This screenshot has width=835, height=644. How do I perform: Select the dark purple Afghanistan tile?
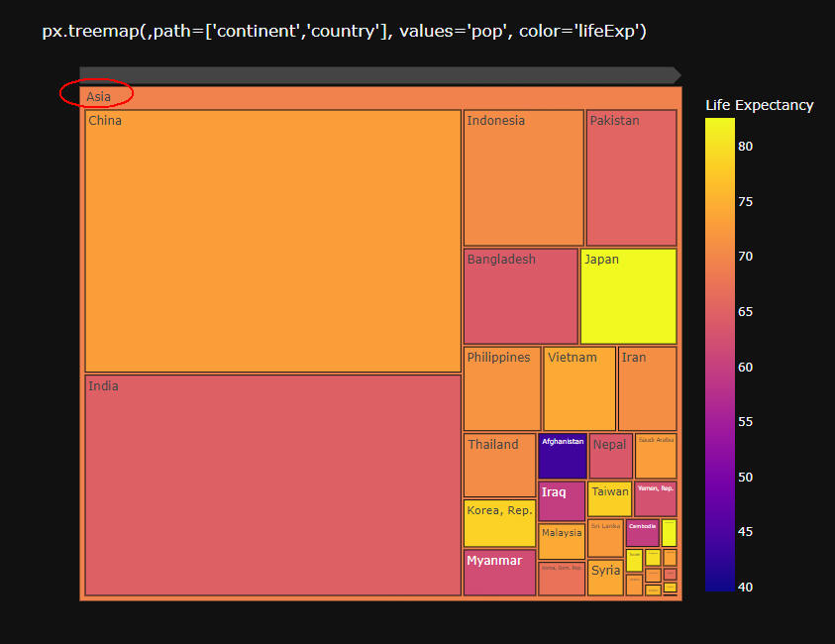(x=563, y=456)
